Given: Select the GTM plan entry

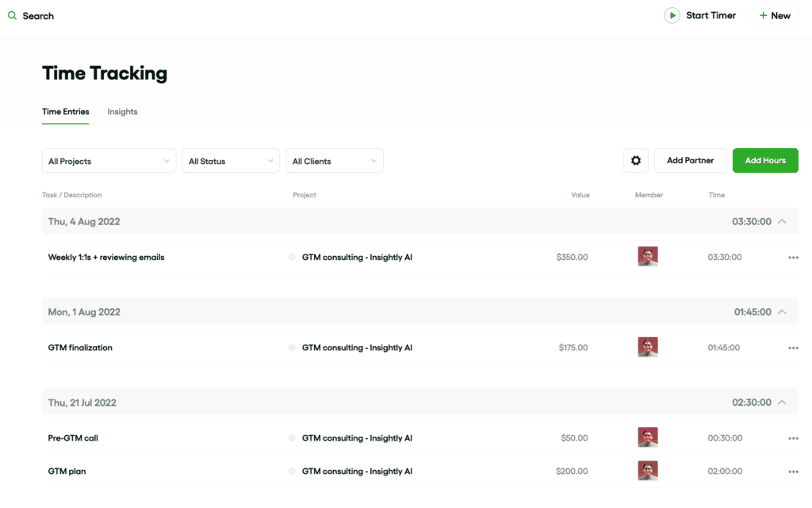Looking at the screenshot, I should coord(67,472).
